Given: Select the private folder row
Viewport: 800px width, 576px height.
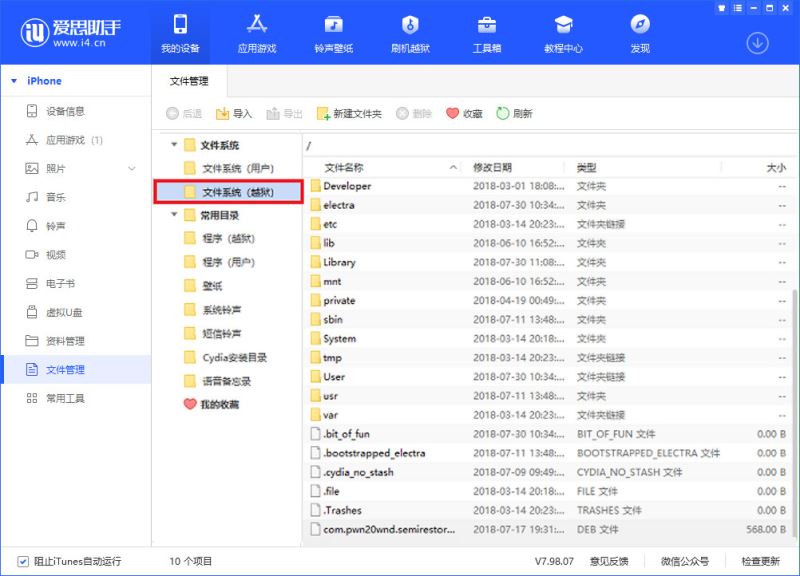Looking at the screenshot, I should (549, 300).
